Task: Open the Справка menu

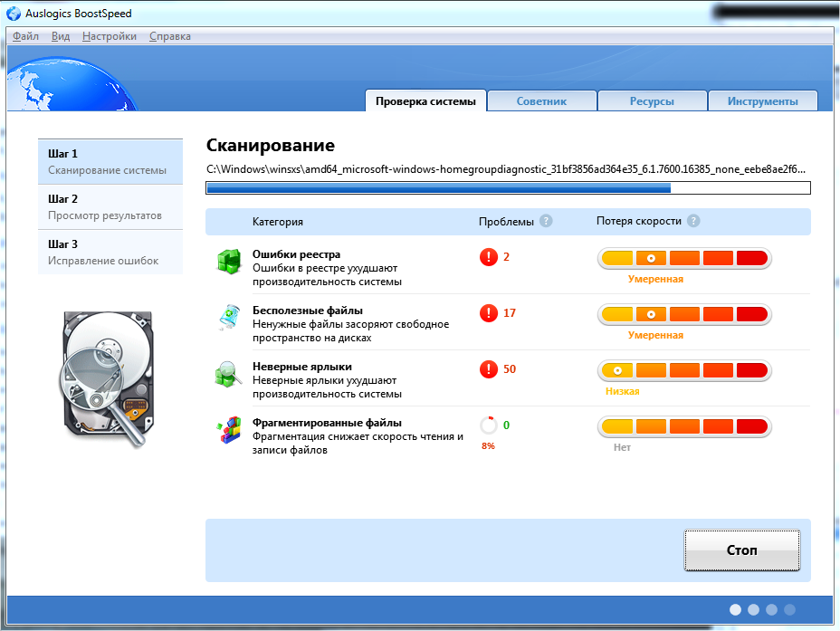Action: [x=170, y=36]
